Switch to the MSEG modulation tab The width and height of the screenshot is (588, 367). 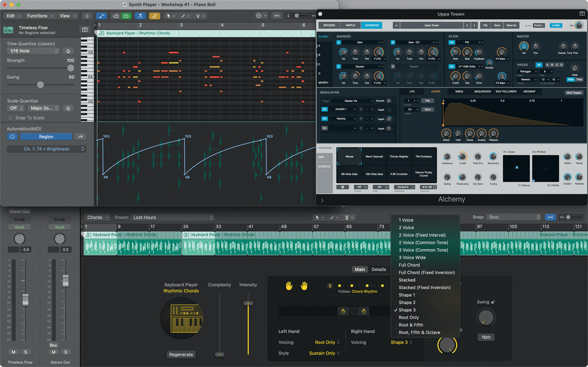click(459, 92)
